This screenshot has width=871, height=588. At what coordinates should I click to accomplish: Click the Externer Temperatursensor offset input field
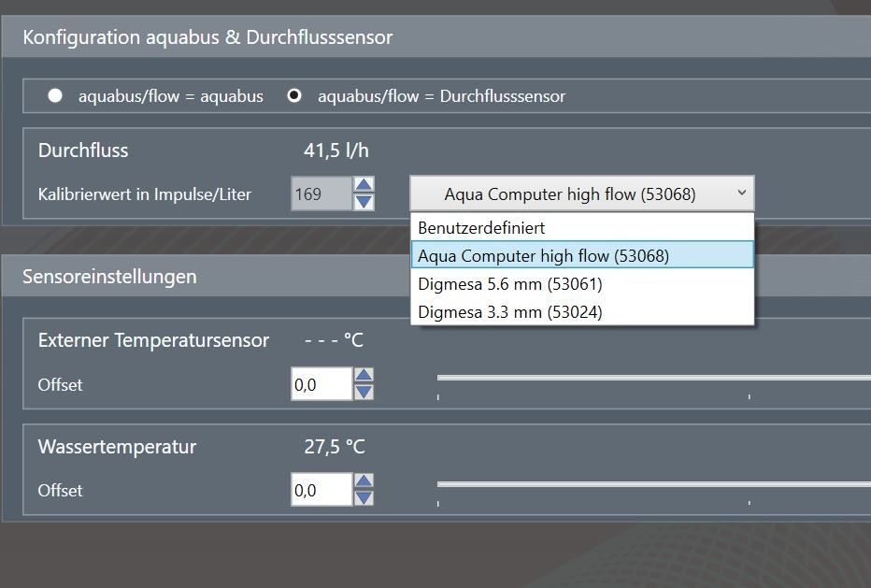[x=321, y=384]
